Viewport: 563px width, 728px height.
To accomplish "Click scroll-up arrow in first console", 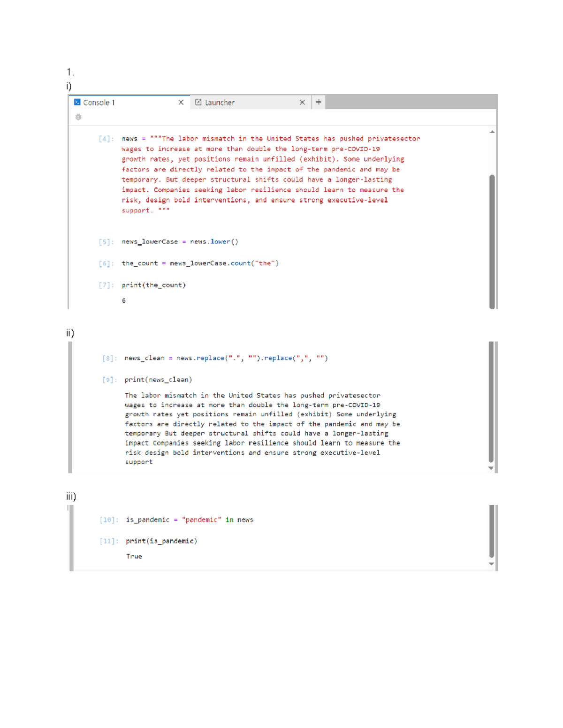I will [492, 132].
